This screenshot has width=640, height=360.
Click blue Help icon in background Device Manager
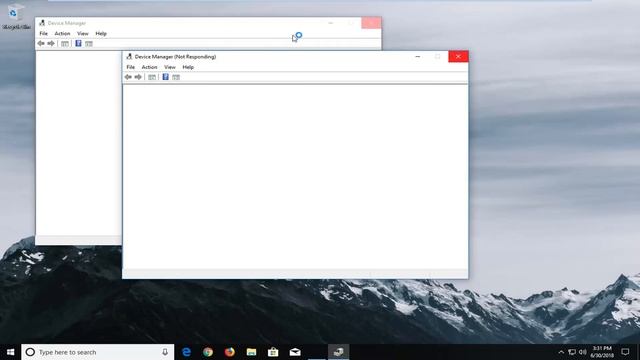point(78,43)
